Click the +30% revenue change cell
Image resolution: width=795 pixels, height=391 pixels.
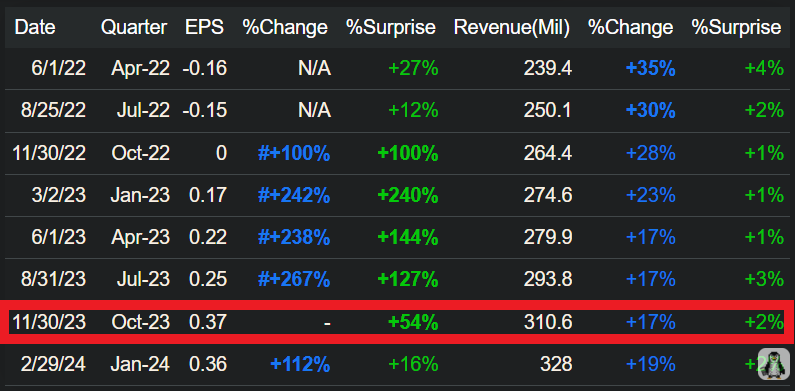[651, 111]
